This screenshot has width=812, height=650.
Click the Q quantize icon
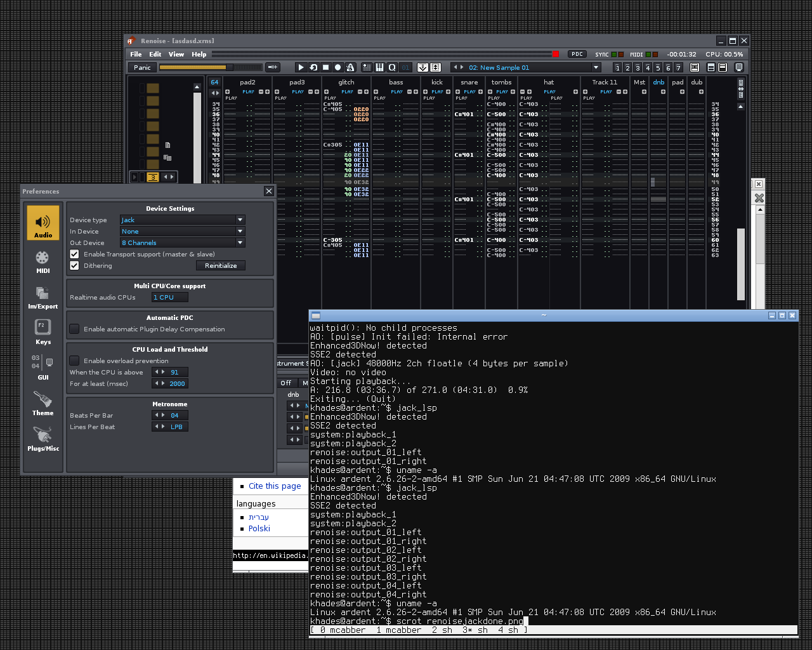click(x=392, y=67)
